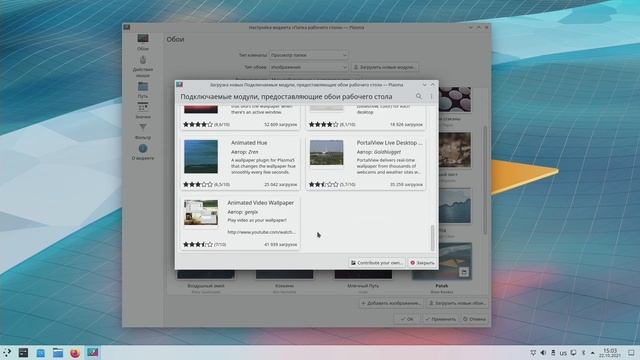Open the volume control in system tray

[543, 353]
